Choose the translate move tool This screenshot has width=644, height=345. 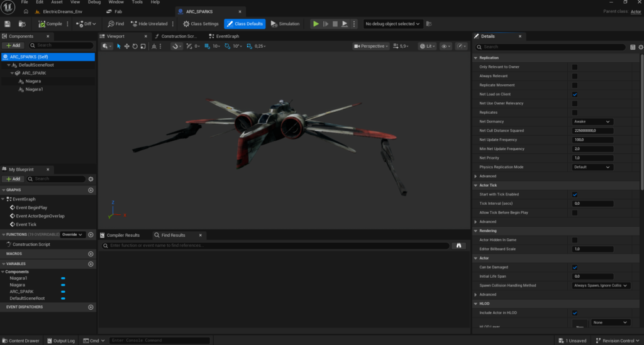[127, 47]
